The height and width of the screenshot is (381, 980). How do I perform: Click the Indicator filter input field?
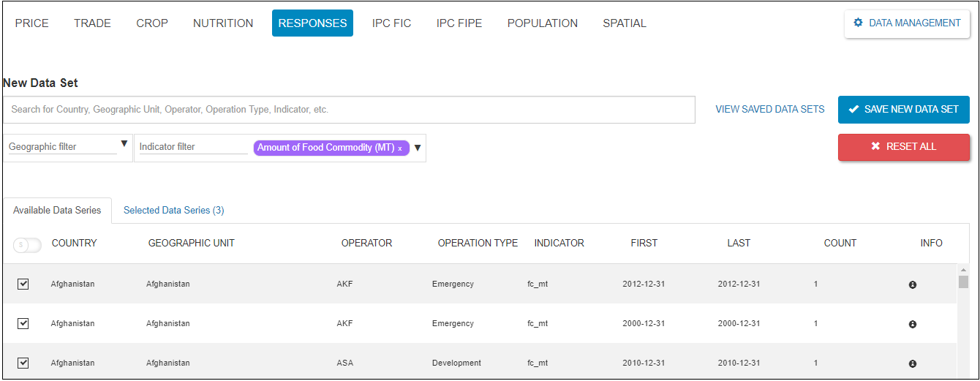(193, 147)
